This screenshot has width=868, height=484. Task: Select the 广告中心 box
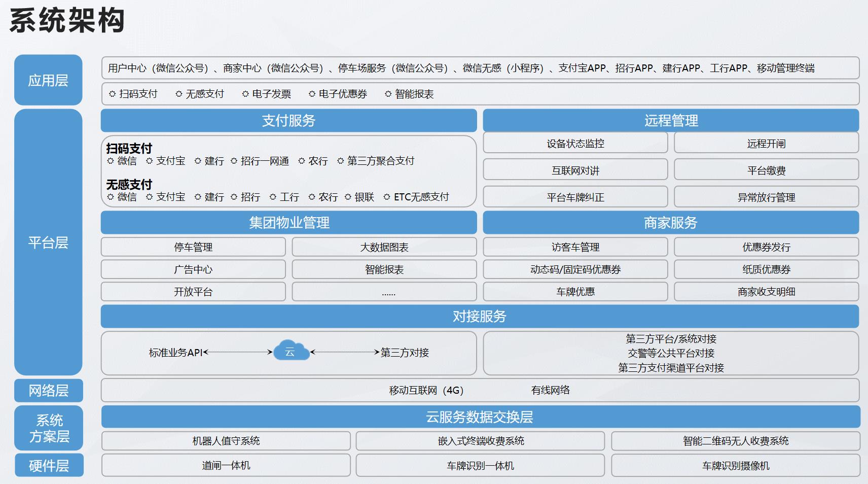(193, 269)
